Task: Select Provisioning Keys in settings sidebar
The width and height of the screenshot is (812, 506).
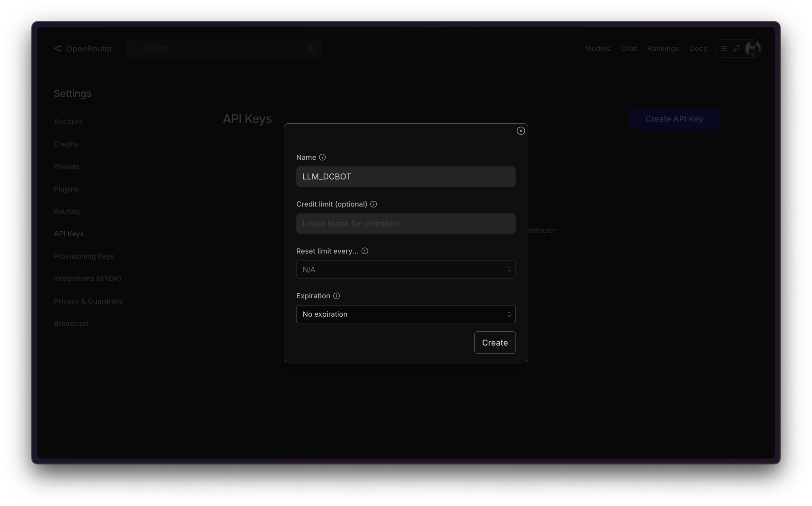Action: point(84,256)
